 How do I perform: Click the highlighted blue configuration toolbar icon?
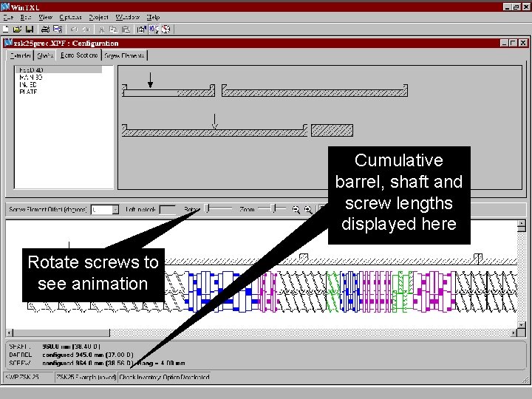click(x=154, y=30)
